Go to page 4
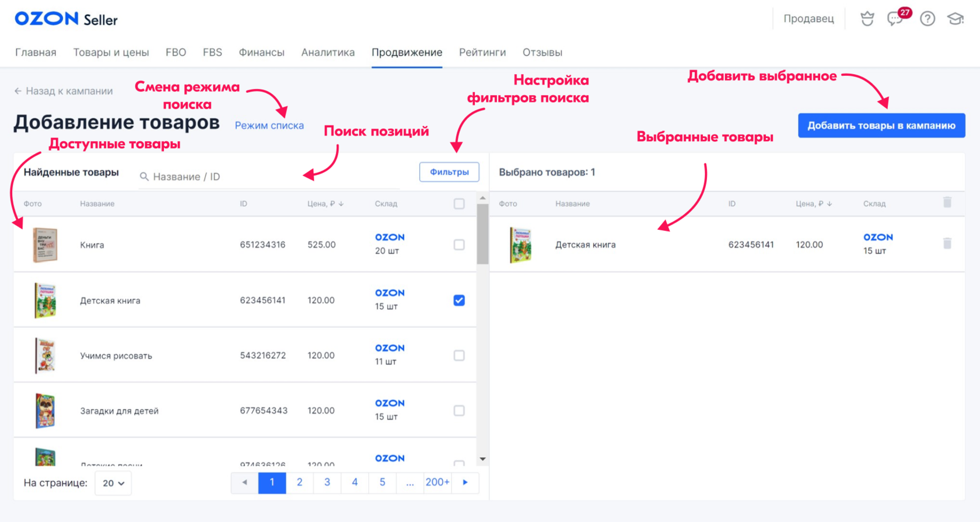The image size is (980, 522). pos(355,482)
